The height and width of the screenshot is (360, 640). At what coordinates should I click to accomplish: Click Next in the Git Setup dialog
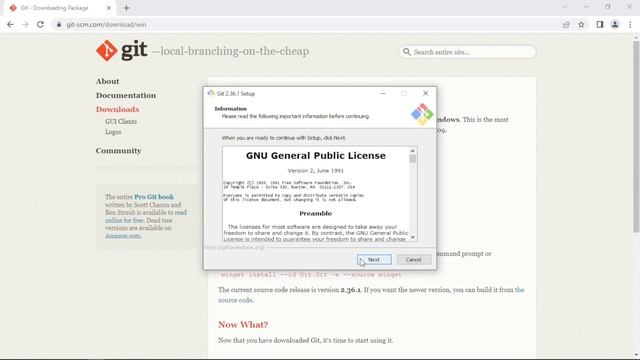(x=374, y=260)
